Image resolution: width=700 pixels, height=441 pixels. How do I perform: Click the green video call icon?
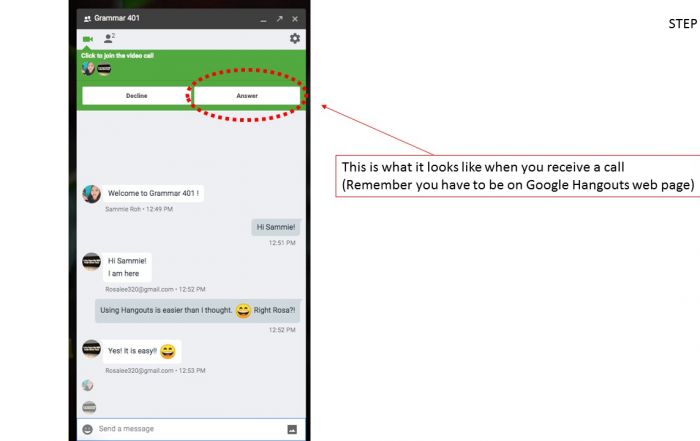pos(88,39)
